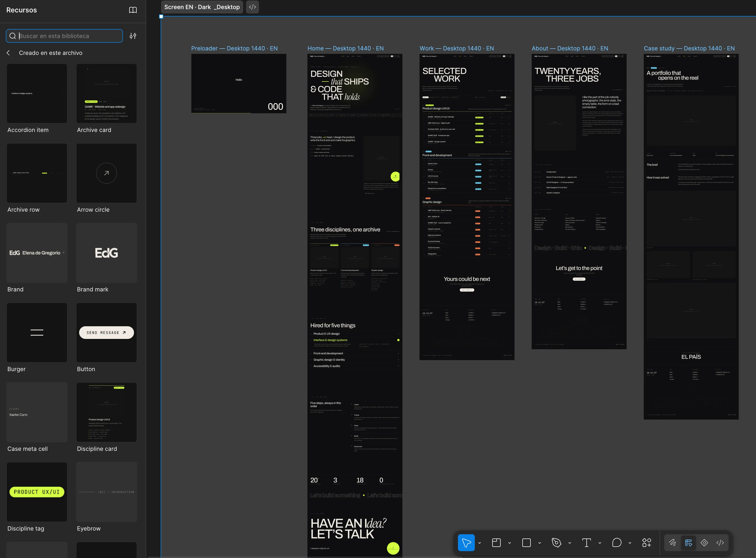756x558 pixels.
Task: Select the Case study — Desktop 1440 · EN frame label
Action: point(689,48)
